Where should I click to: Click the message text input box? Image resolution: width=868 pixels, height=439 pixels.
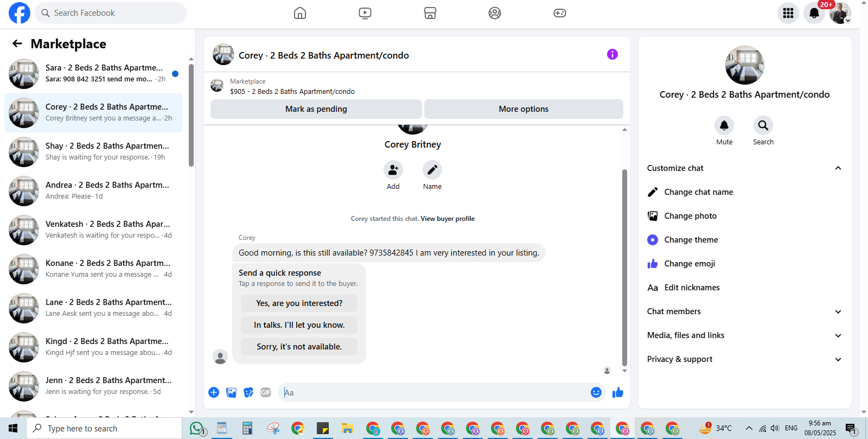(x=435, y=392)
